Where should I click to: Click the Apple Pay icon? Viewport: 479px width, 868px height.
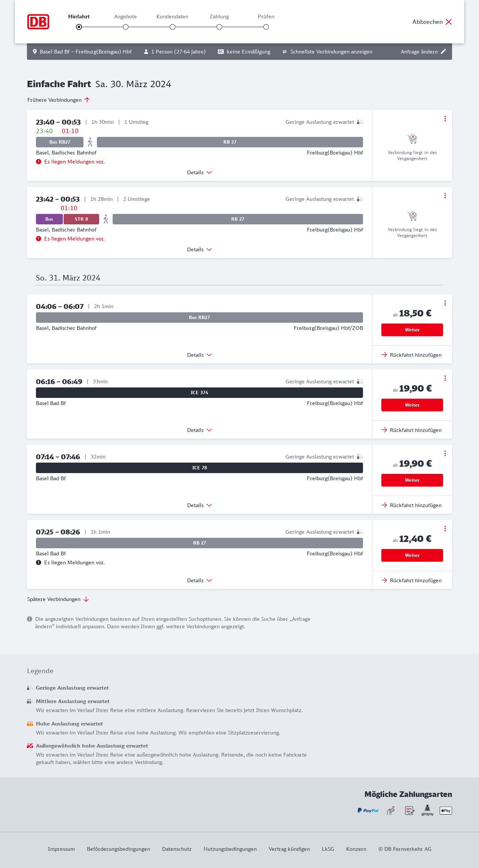[x=446, y=810]
